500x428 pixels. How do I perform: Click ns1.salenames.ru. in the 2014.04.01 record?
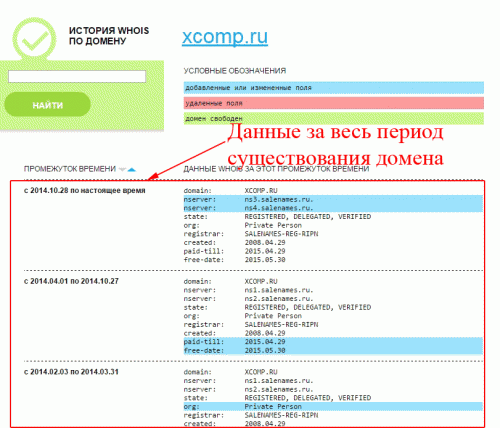279,290
